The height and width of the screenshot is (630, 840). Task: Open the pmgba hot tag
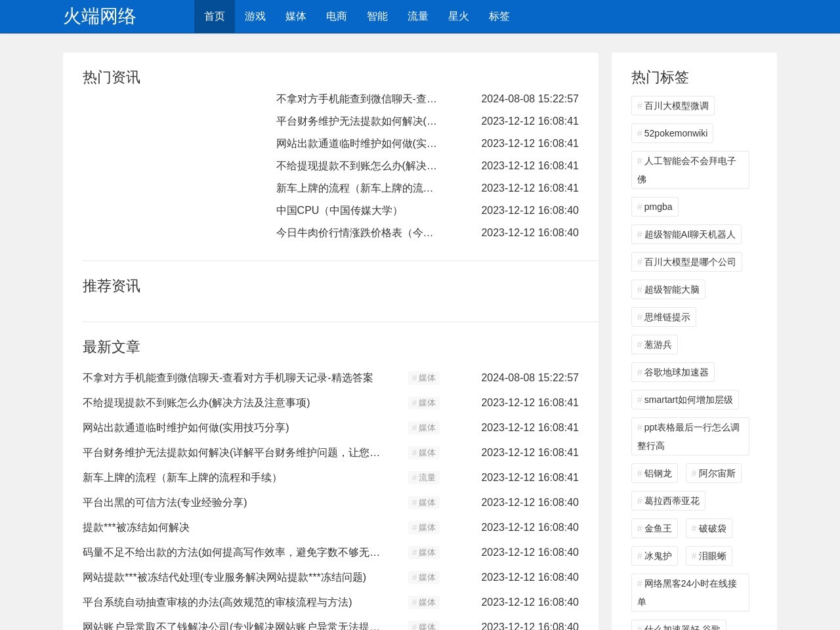pos(655,207)
